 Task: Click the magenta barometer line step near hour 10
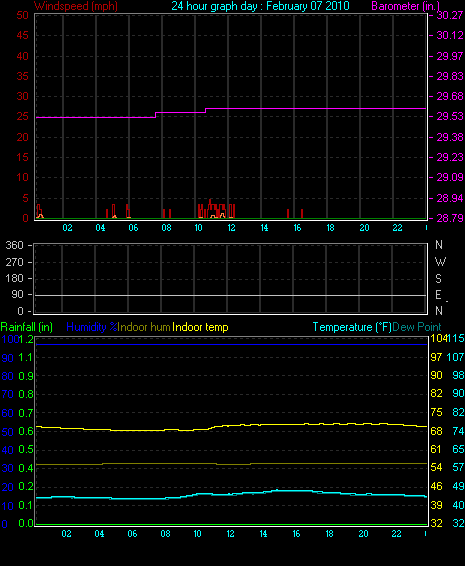tap(205, 110)
